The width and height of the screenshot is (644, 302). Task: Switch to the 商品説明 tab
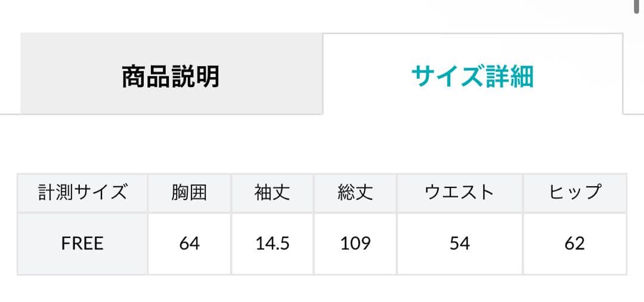tap(171, 76)
